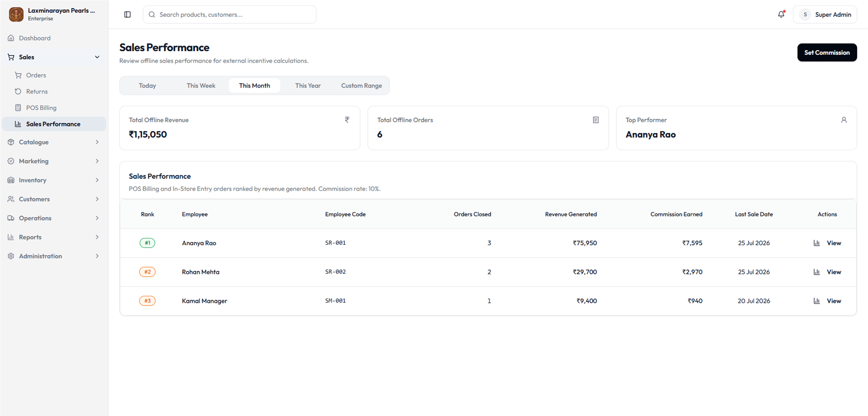868x416 pixels.
Task: Click the Laxminarayan Pearls logo
Action: pos(16,14)
